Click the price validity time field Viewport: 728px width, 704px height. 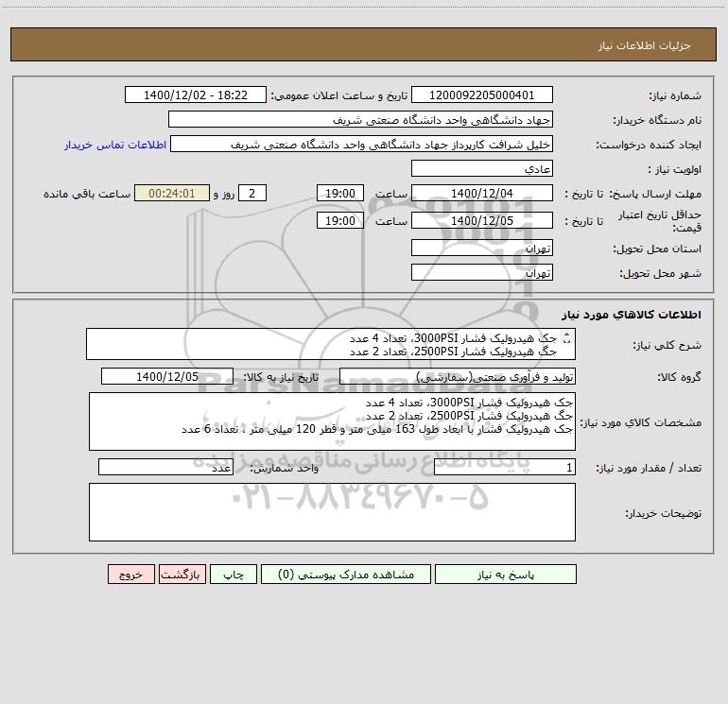(x=339, y=220)
